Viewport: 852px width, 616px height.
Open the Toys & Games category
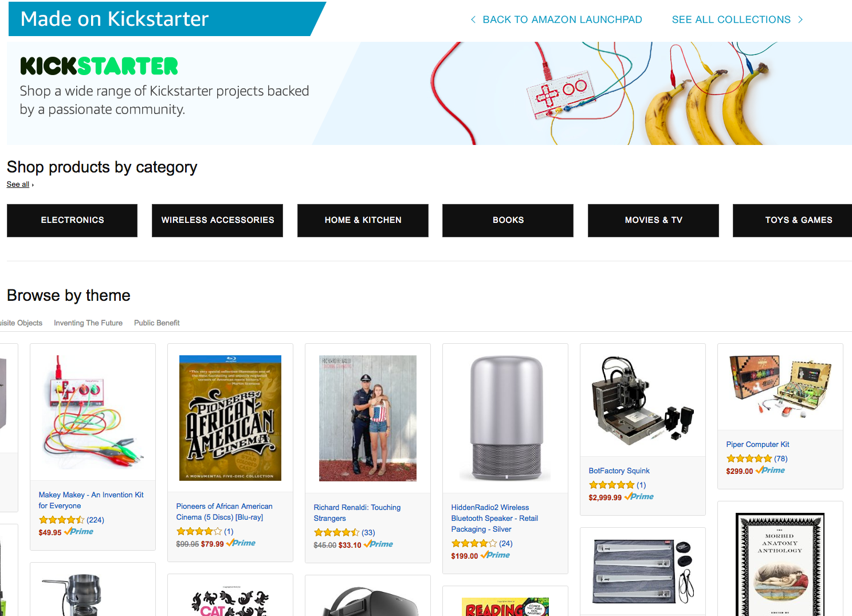point(792,220)
